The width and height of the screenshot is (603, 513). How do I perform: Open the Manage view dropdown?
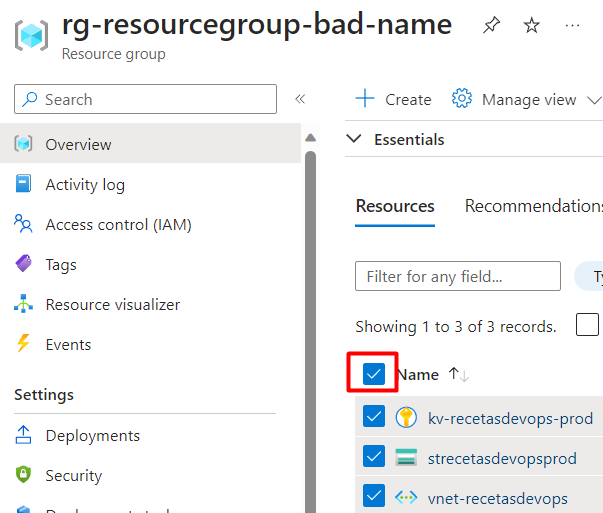point(526,99)
